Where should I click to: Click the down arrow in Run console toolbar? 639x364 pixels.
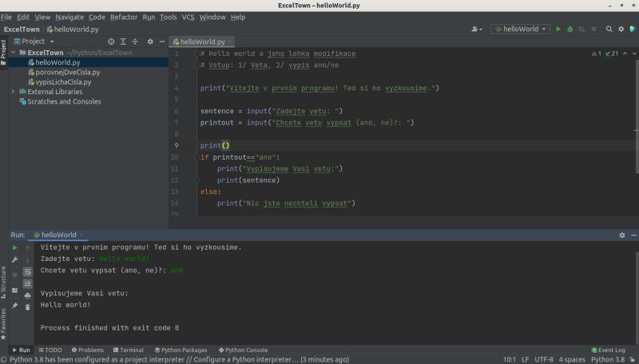[27, 259]
